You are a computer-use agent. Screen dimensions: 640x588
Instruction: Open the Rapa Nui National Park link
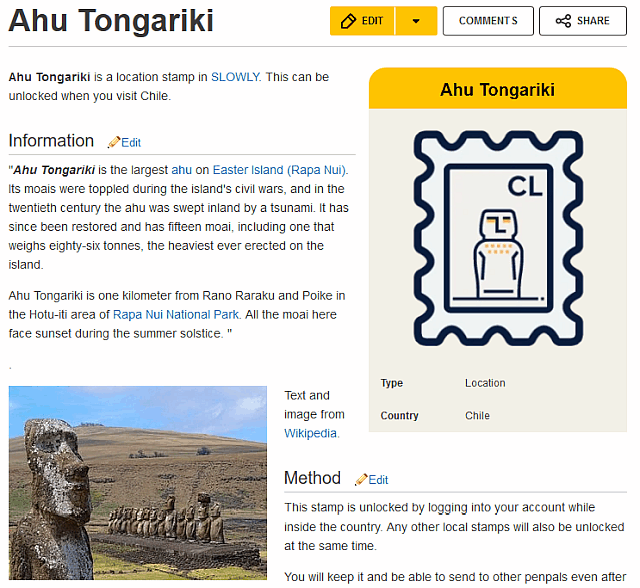coord(176,315)
